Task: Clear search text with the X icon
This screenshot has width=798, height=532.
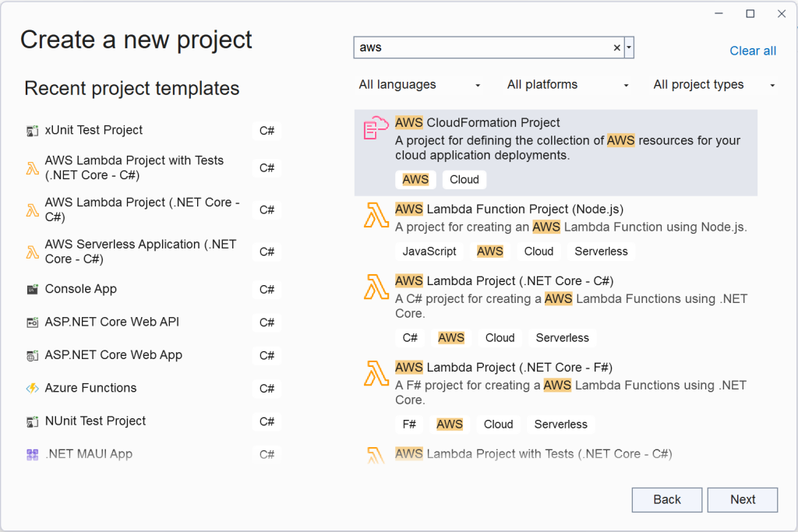Action: tap(617, 48)
